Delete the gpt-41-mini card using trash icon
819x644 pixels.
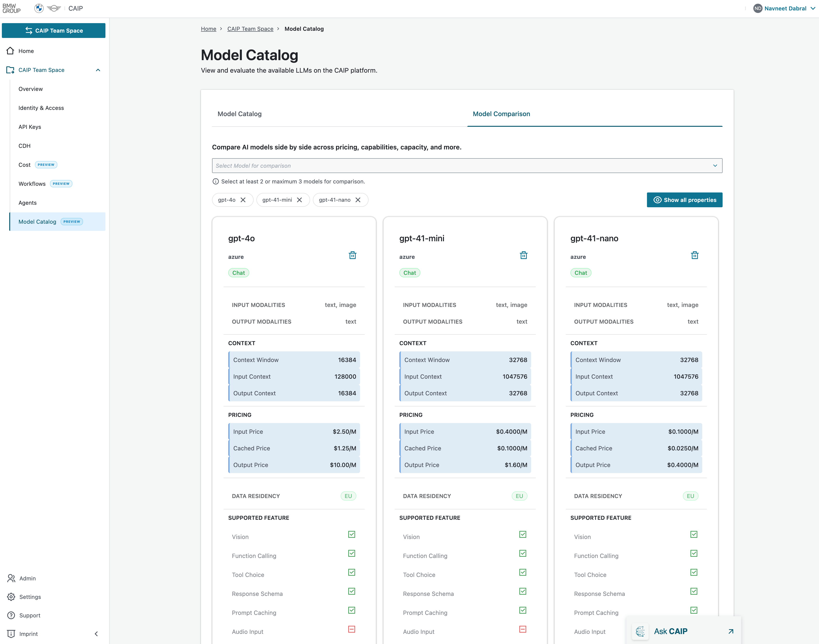pos(523,255)
